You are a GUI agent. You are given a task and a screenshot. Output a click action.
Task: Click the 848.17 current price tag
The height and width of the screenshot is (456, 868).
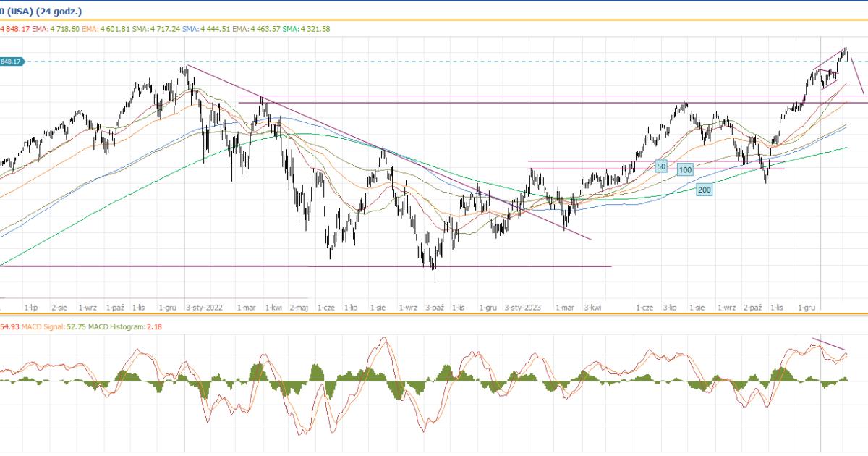pos(12,62)
